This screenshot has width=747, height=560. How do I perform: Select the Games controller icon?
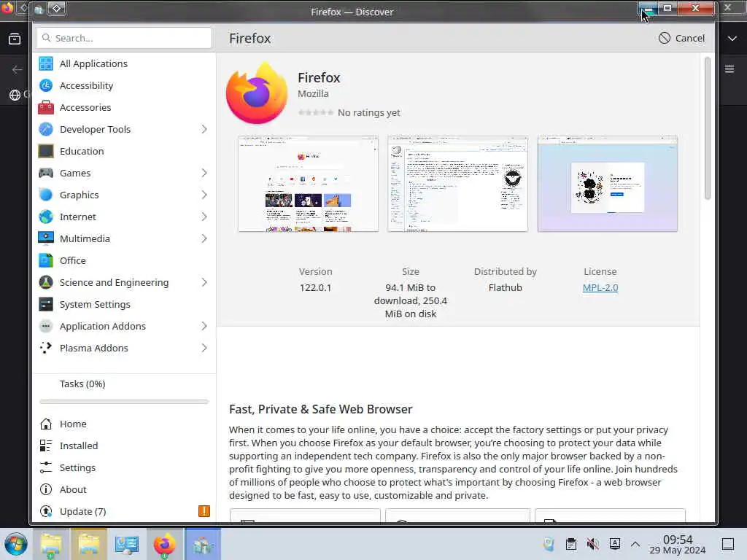(x=46, y=173)
